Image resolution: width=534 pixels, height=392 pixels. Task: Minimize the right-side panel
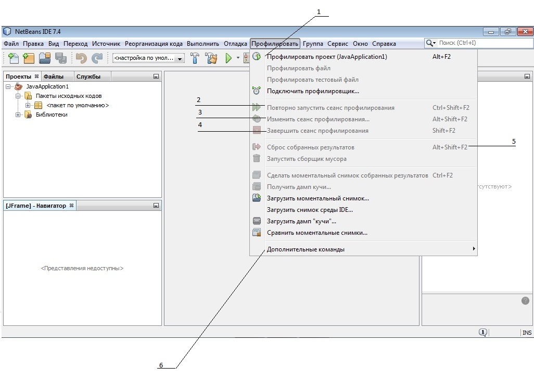tap(527, 77)
